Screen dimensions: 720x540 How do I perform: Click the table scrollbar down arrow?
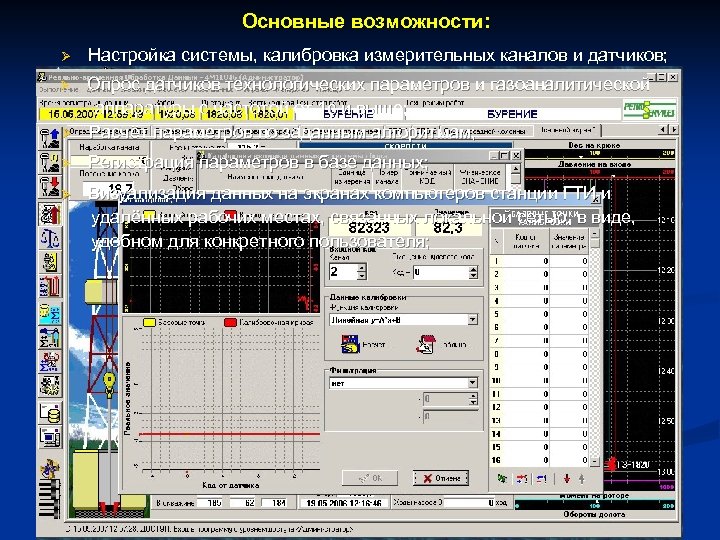(x=595, y=461)
